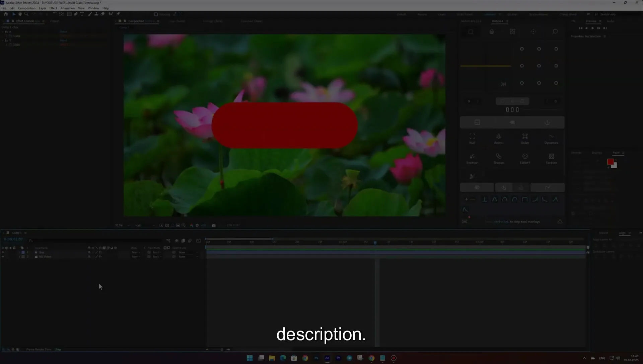
Task: Open parent link dropdown for BG Video layer
Action: [x=188, y=257]
